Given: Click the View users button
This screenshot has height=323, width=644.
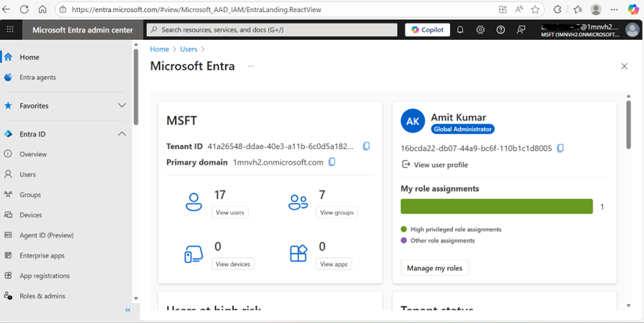Looking at the screenshot, I should click(230, 212).
